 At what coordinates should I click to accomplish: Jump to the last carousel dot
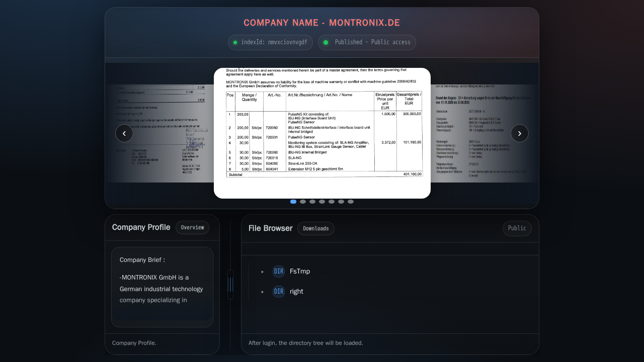351,202
